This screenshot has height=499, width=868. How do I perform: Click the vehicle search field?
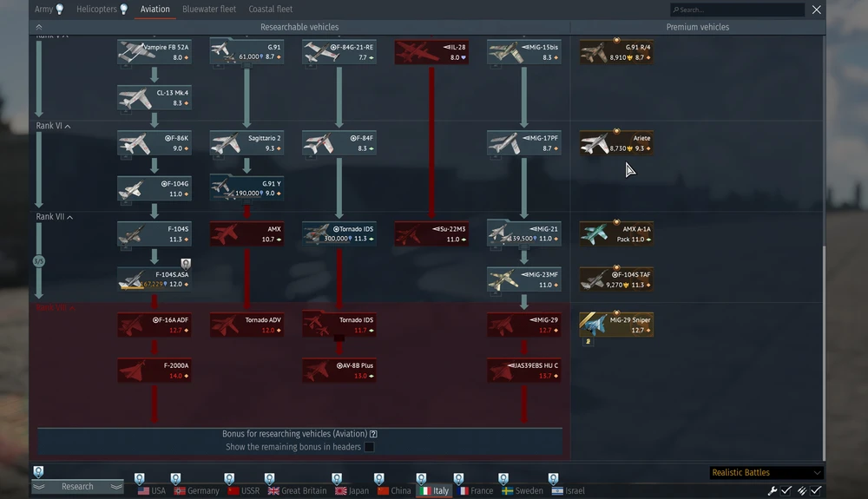click(x=737, y=10)
